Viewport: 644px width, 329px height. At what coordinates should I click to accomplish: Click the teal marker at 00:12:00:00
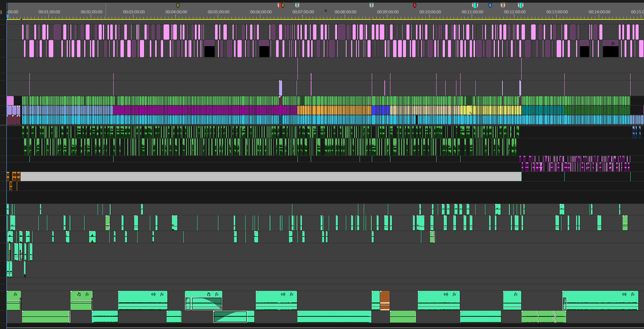tap(519, 5)
